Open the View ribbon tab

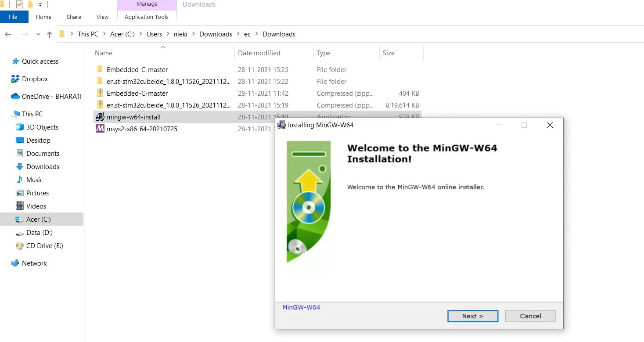coord(102,17)
